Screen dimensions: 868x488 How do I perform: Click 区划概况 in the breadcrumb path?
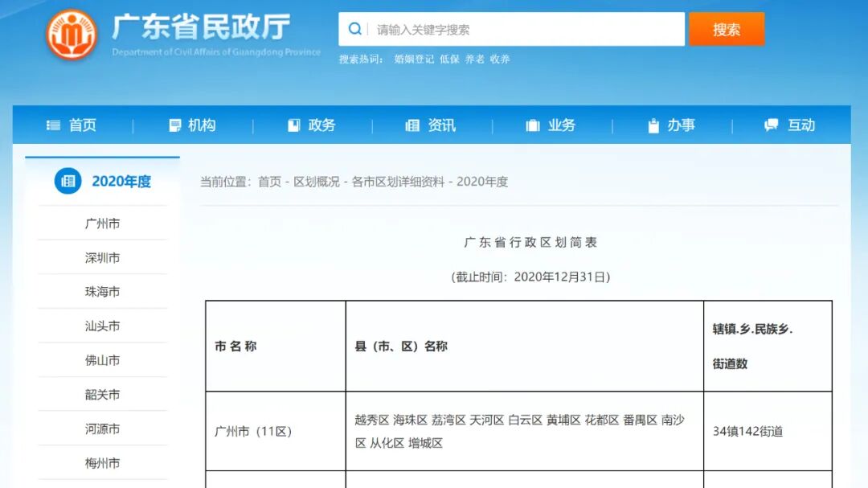pyautogui.click(x=316, y=182)
